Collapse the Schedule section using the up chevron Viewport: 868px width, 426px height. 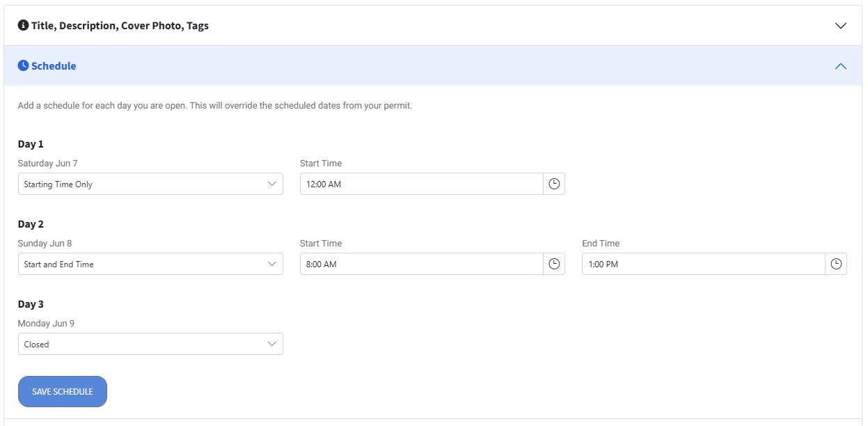tap(840, 65)
